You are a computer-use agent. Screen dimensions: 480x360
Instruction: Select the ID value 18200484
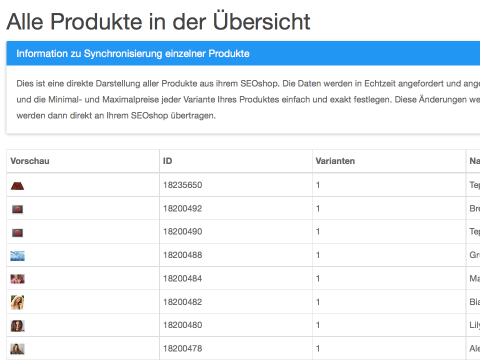[x=183, y=278]
